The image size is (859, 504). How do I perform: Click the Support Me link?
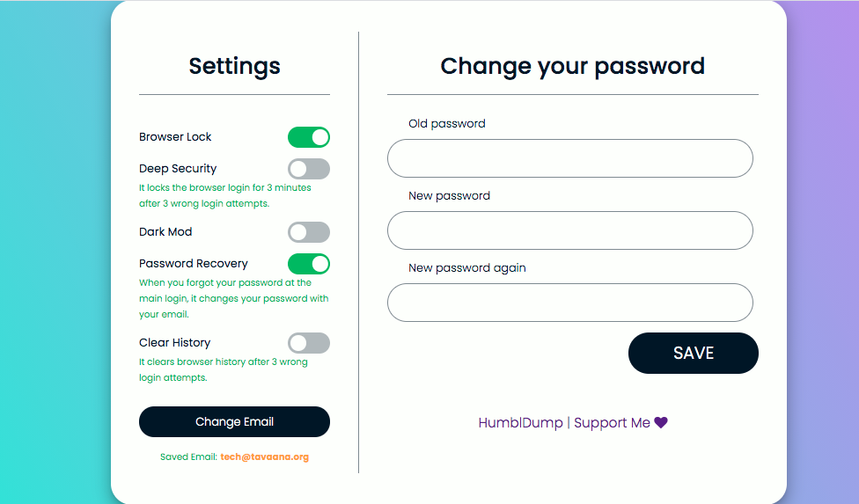click(612, 423)
